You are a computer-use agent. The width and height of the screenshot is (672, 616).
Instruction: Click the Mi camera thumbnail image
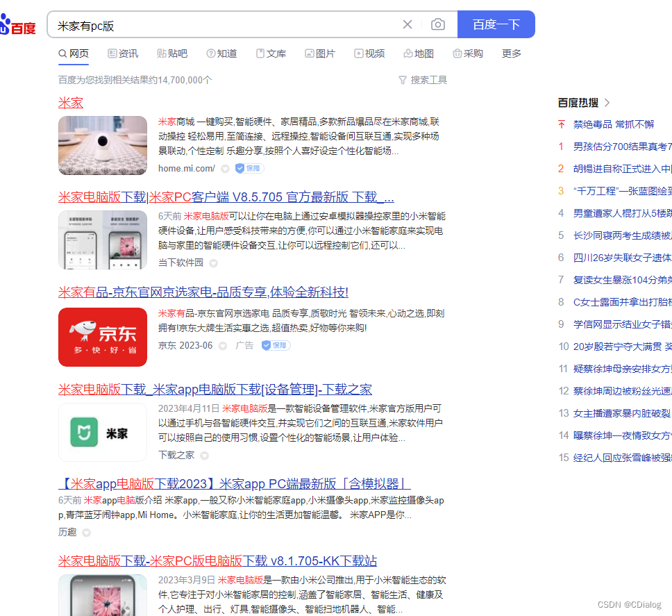(103, 145)
